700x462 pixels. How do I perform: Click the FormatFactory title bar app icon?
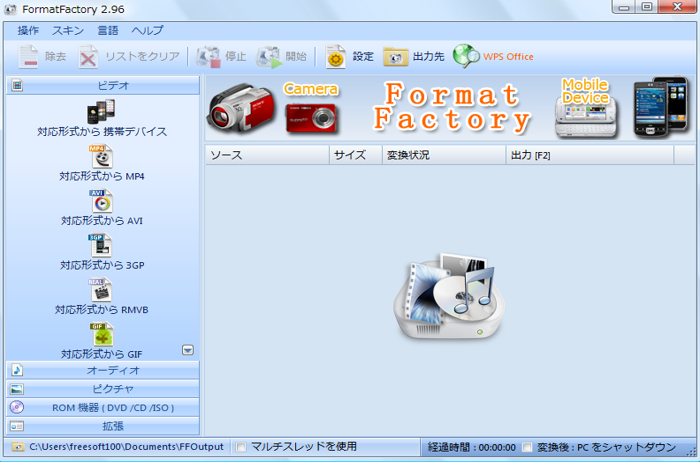click(10, 9)
